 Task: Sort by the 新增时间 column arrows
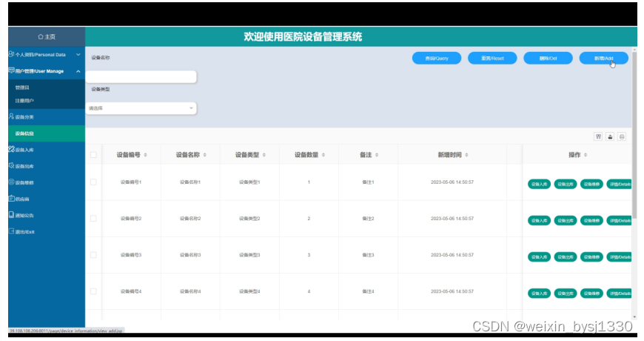click(x=466, y=155)
